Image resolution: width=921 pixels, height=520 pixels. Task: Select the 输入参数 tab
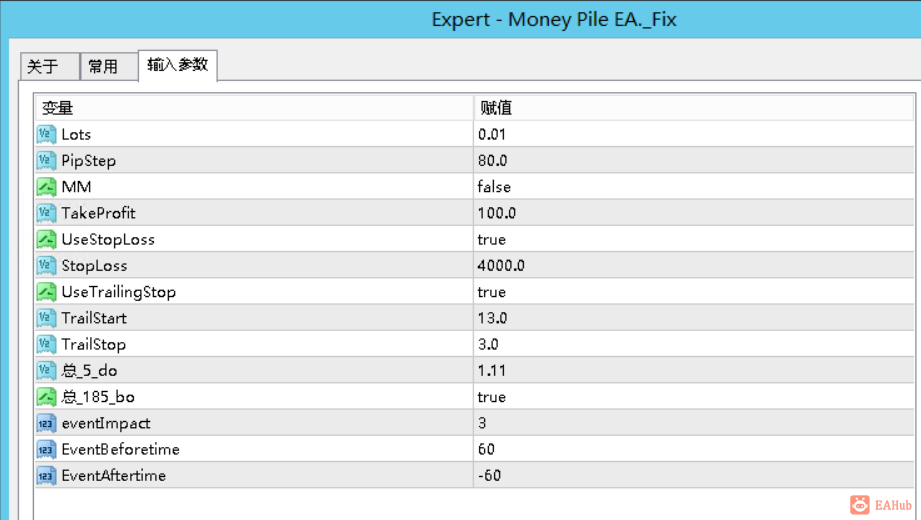tap(177, 65)
